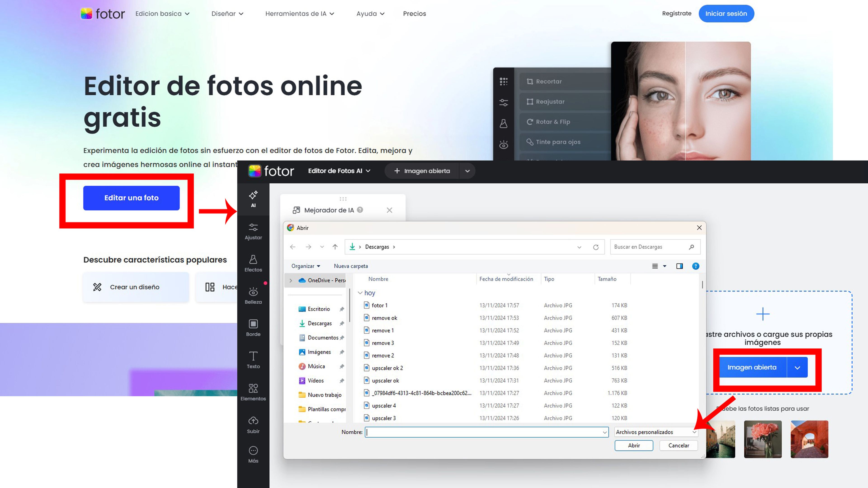868x488 pixels.
Task: Click the Cancelar button in the dialog
Action: tap(678, 446)
